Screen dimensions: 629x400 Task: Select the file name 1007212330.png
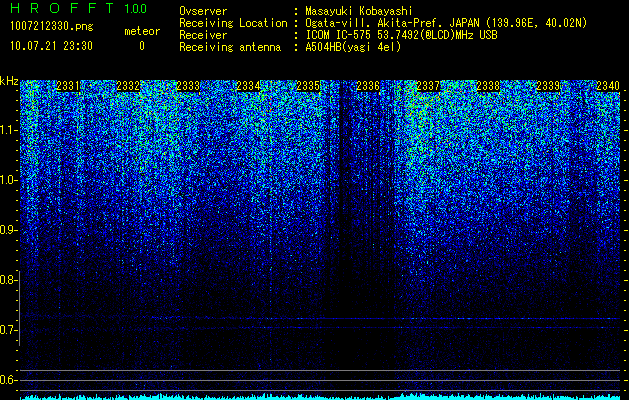(52, 27)
